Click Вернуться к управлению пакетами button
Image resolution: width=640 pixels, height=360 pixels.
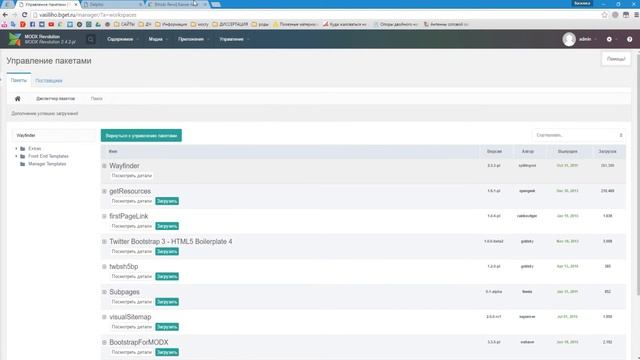pos(141,136)
